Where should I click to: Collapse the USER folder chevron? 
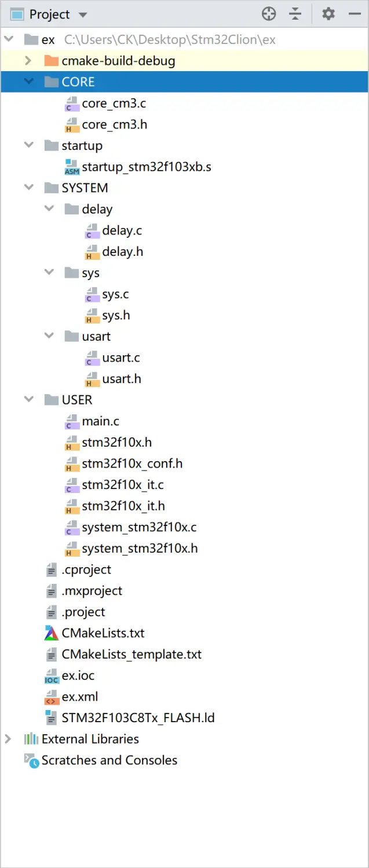coord(28,399)
